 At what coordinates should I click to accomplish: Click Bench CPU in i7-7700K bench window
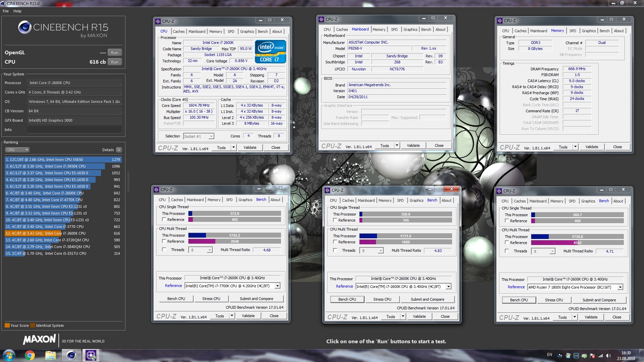click(176, 299)
